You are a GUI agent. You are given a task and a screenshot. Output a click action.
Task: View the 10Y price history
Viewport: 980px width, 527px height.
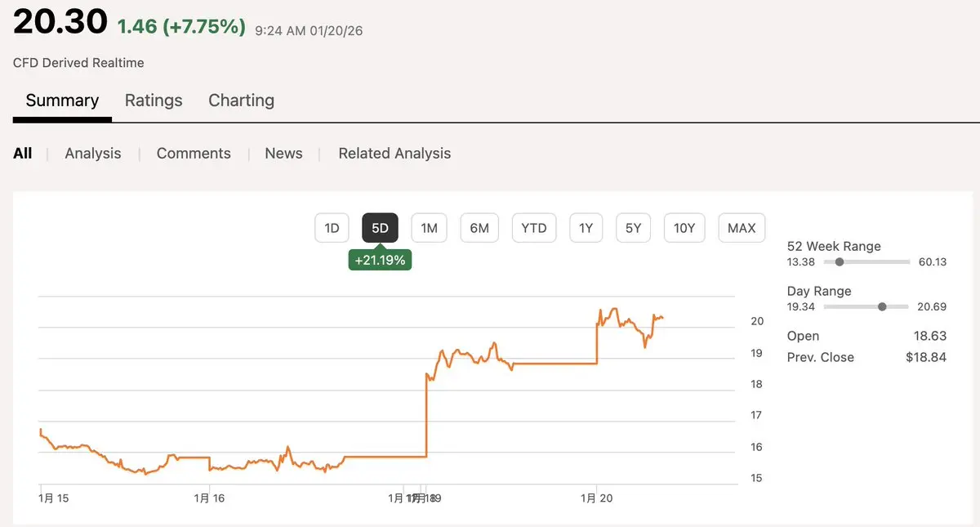[x=684, y=228]
